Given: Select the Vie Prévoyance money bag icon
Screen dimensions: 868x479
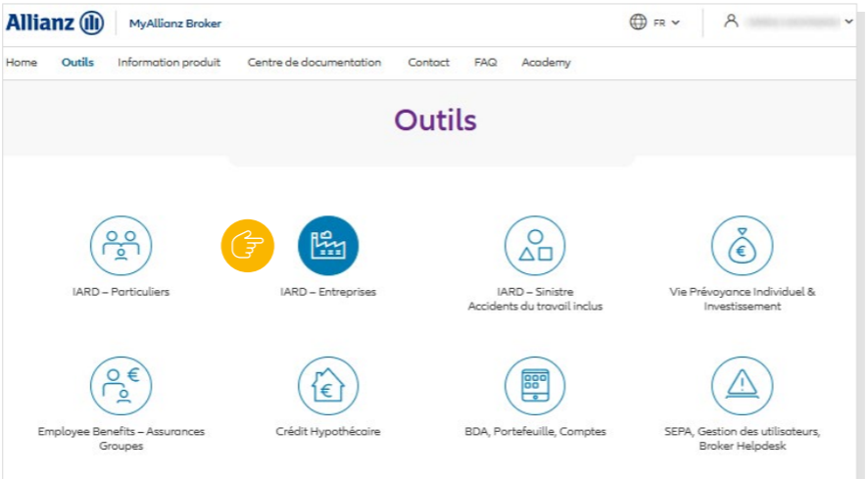Looking at the screenshot, I should (x=742, y=246).
